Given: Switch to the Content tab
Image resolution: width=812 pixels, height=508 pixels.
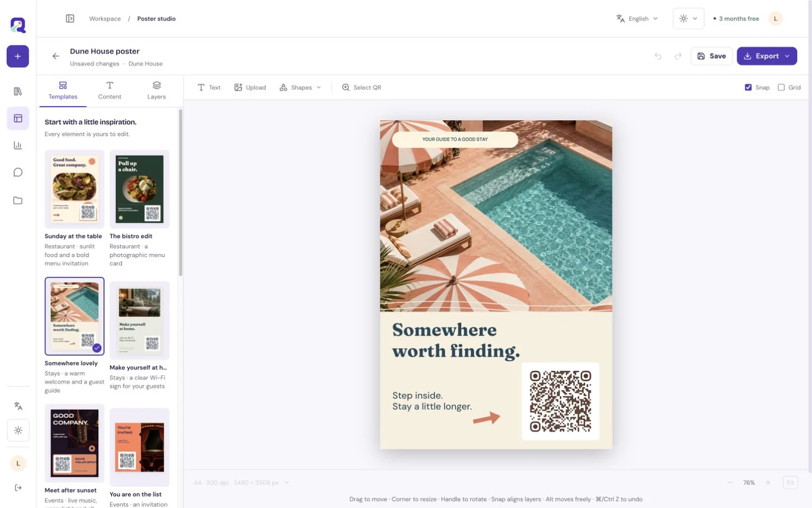Looking at the screenshot, I should pyautogui.click(x=109, y=90).
